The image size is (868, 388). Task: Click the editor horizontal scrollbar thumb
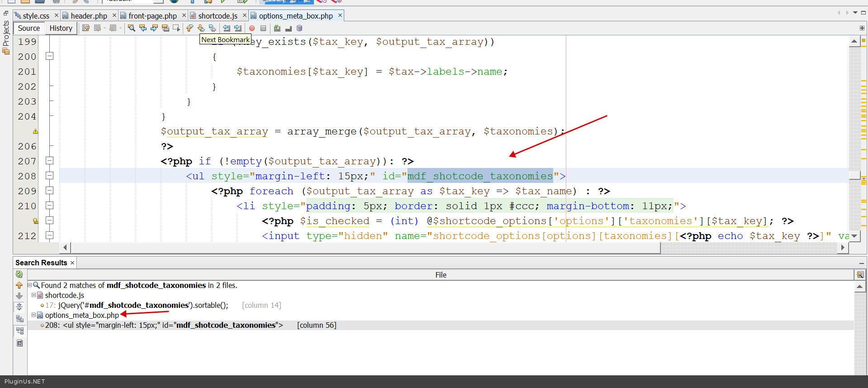click(365, 247)
